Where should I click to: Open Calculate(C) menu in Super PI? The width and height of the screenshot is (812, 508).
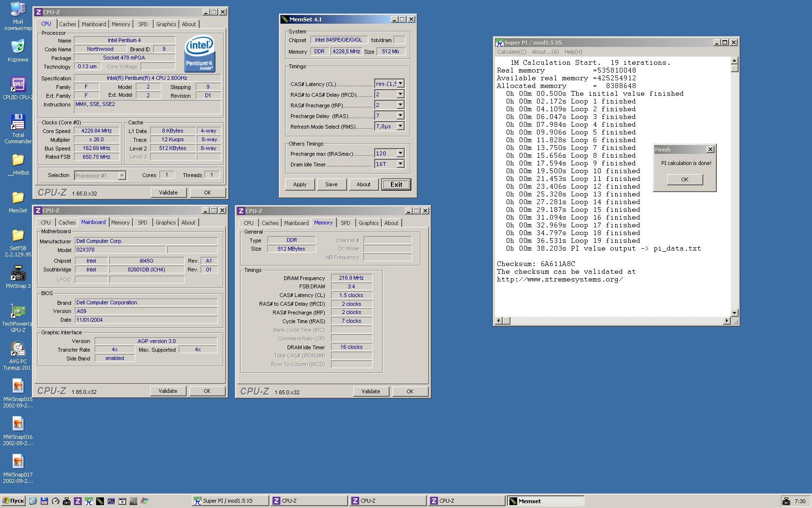[x=511, y=52]
